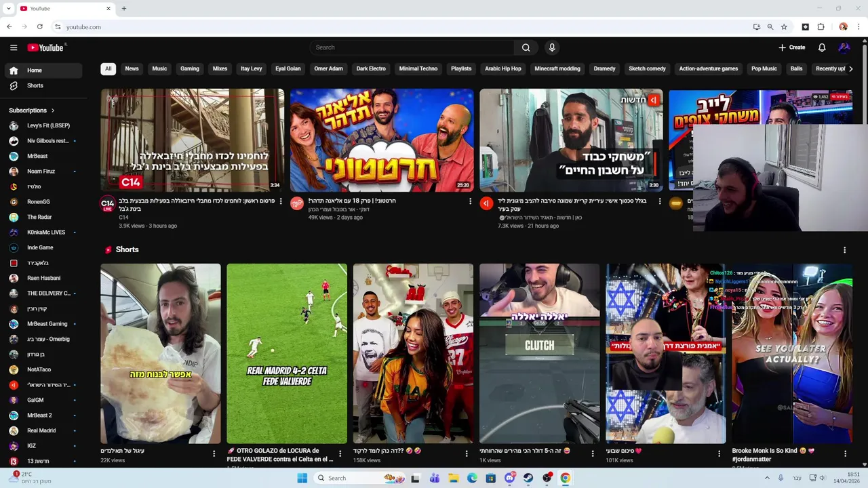The image size is (868, 488).
Task: Open more options for 25:20 video
Action: tap(470, 201)
